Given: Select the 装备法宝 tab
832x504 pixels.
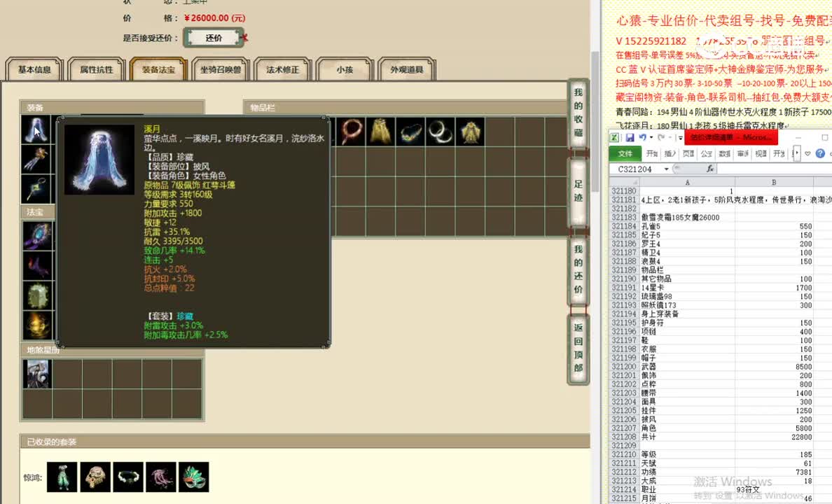Looking at the screenshot, I should coord(158,69).
